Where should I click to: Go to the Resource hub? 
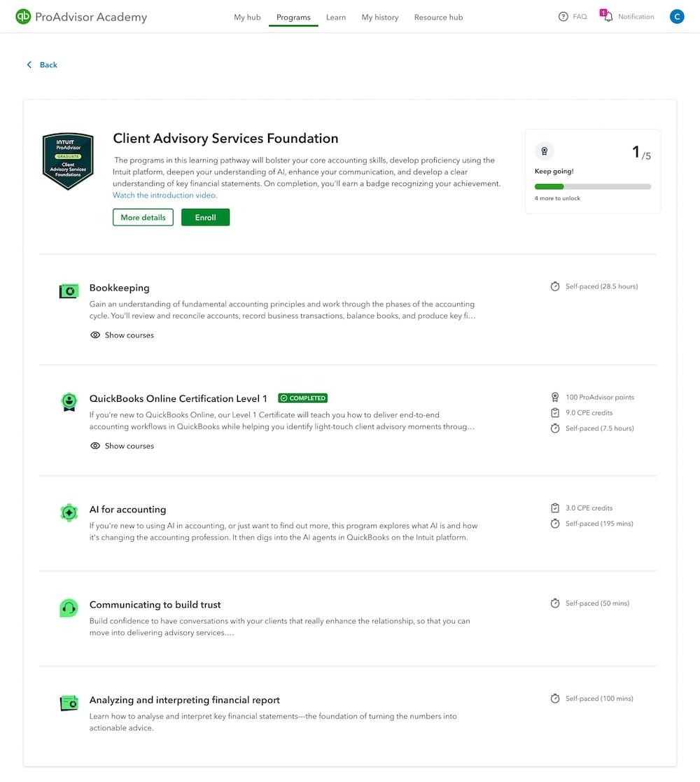tap(438, 18)
